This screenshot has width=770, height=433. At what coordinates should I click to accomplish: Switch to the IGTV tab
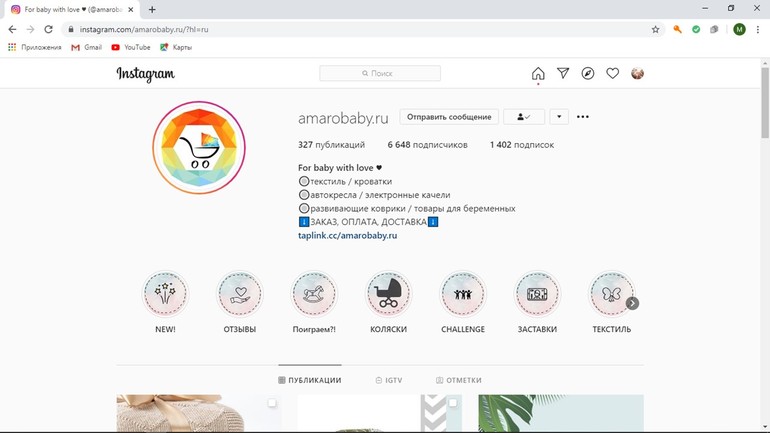point(388,380)
